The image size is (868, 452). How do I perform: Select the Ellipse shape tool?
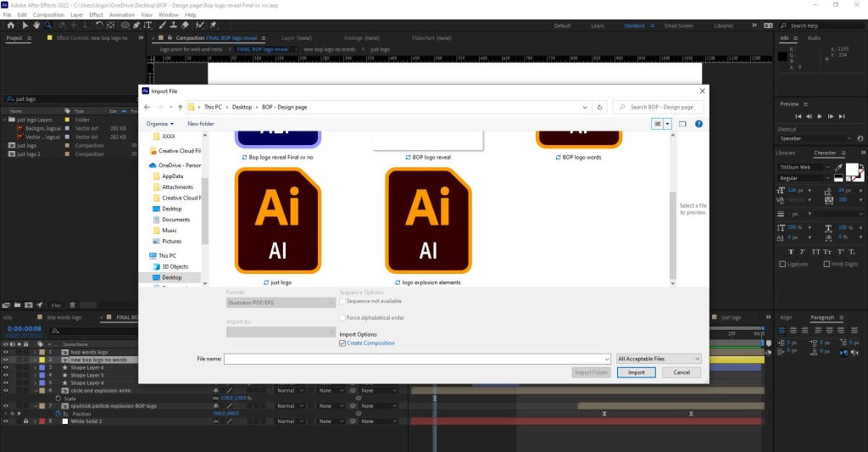click(x=125, y=25)
